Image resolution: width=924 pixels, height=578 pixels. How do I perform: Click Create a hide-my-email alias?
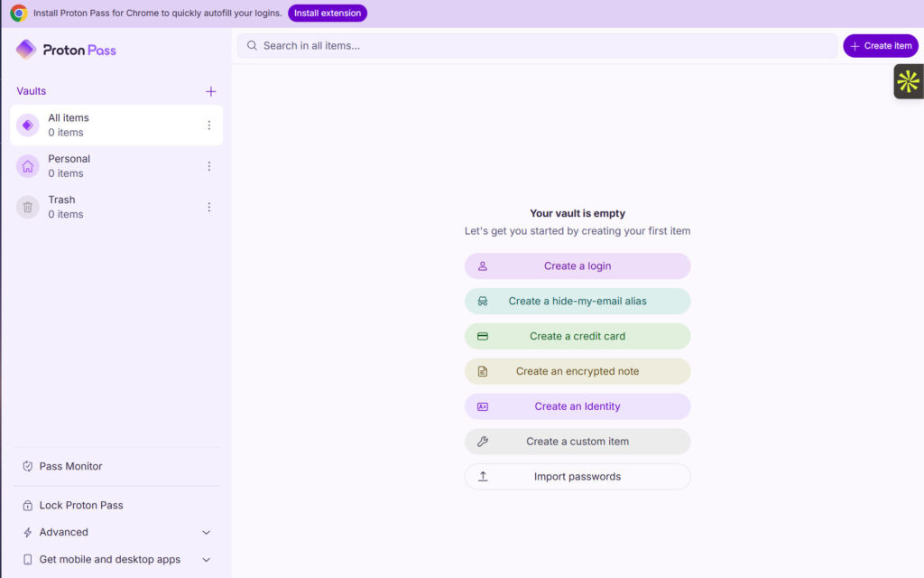(x=577, y=302)
